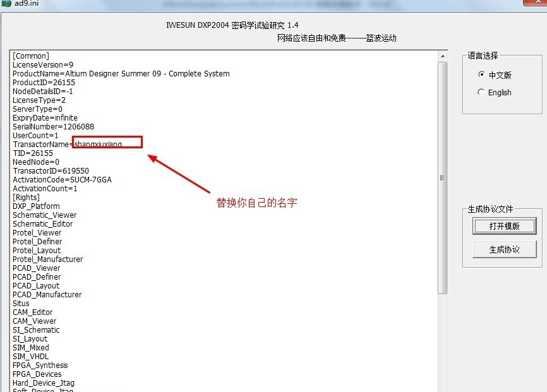Screen dimensions: 547x392
Task: Select the 中文版 language radio button
Action: point(481,74)
